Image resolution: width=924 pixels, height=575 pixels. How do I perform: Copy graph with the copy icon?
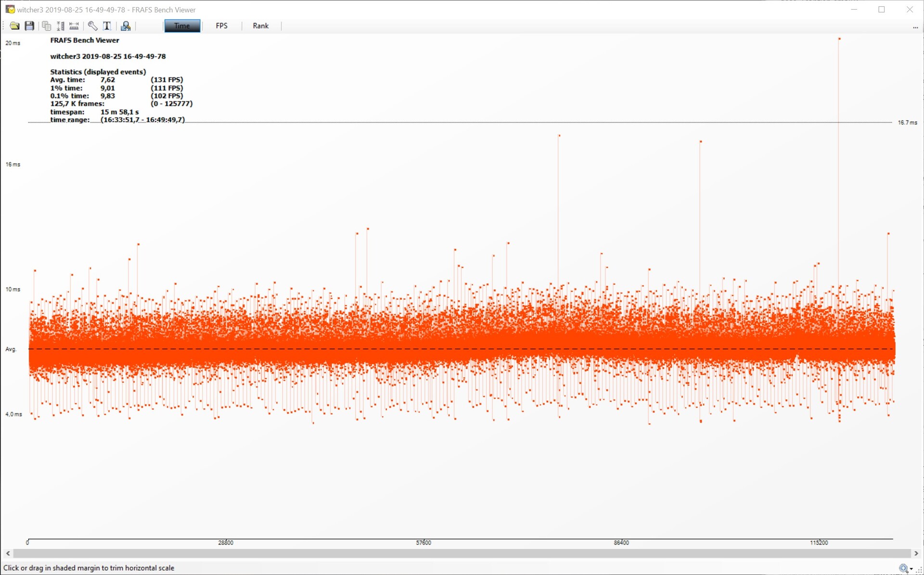(x=46, y=26)
